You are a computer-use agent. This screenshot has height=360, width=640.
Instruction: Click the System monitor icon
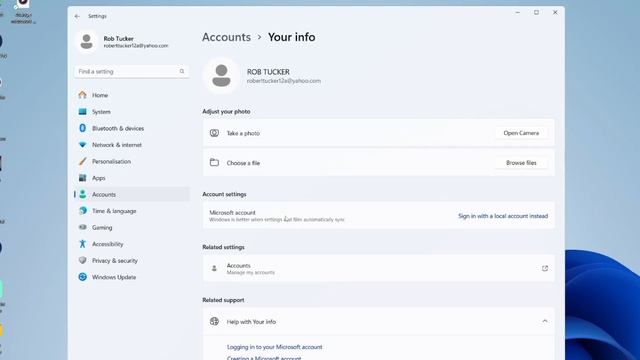point(82,111)
